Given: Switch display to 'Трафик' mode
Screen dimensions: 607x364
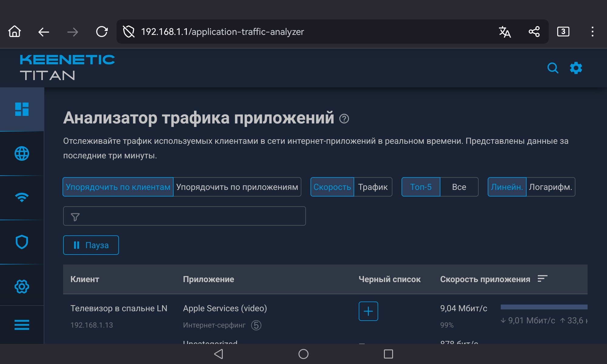Looking at the screenshot, I should [373, 187].
